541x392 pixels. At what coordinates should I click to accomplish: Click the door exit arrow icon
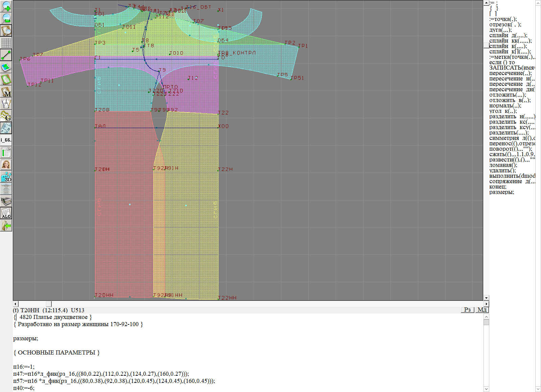[x=6, y=226]
